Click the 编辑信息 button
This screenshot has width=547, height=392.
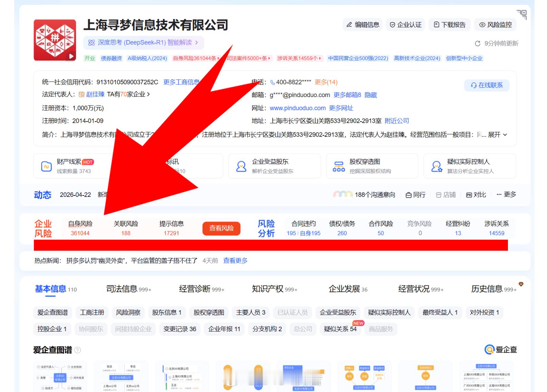coord(363,24)
